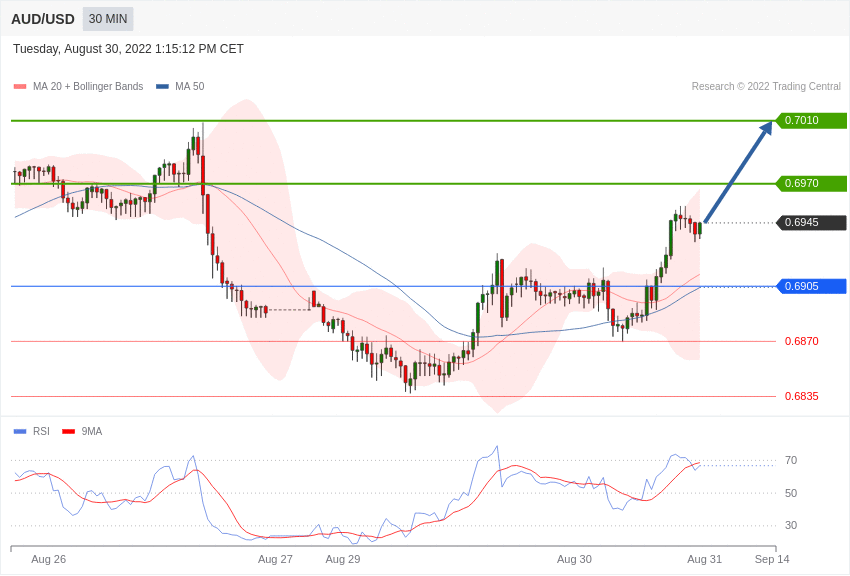Image resolution: width=850 pixels, height=576 pixels.
Task: Click the 0.6970 resistance price tag
Action: click(812, 183)
